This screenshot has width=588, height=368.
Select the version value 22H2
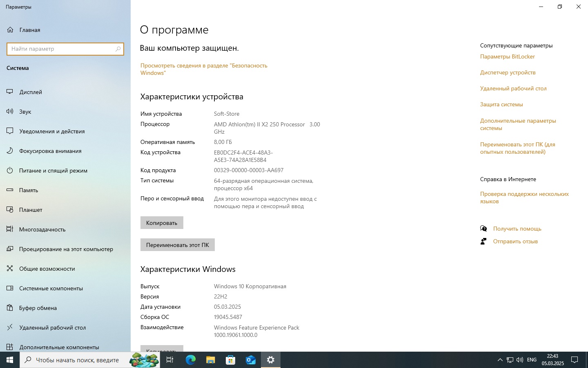point(220,296)
